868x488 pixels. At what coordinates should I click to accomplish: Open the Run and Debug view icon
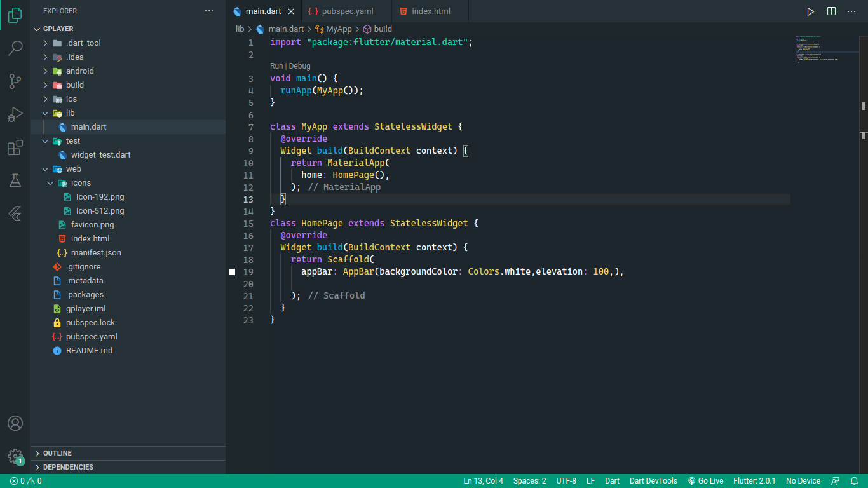point(15,114)
